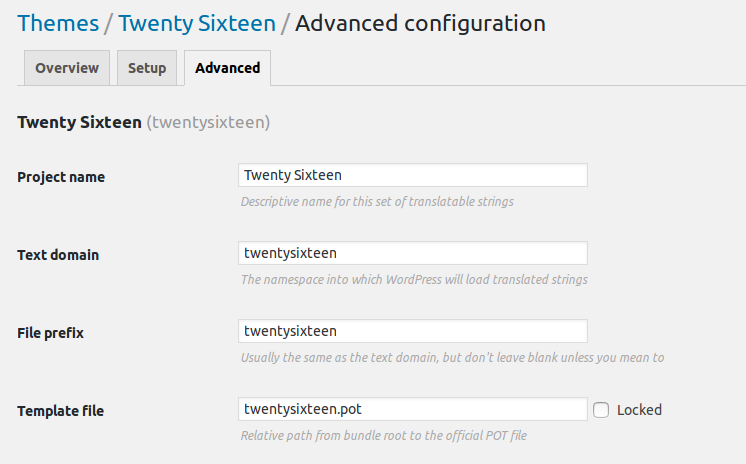The height and width of the screenshot is (464, 746).
Task: Click the Template file path field
Action: click(x=412, y=409)
